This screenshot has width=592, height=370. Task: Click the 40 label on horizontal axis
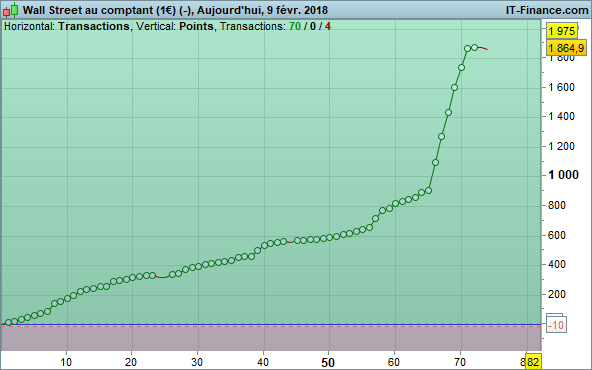(x=263, y=362)
